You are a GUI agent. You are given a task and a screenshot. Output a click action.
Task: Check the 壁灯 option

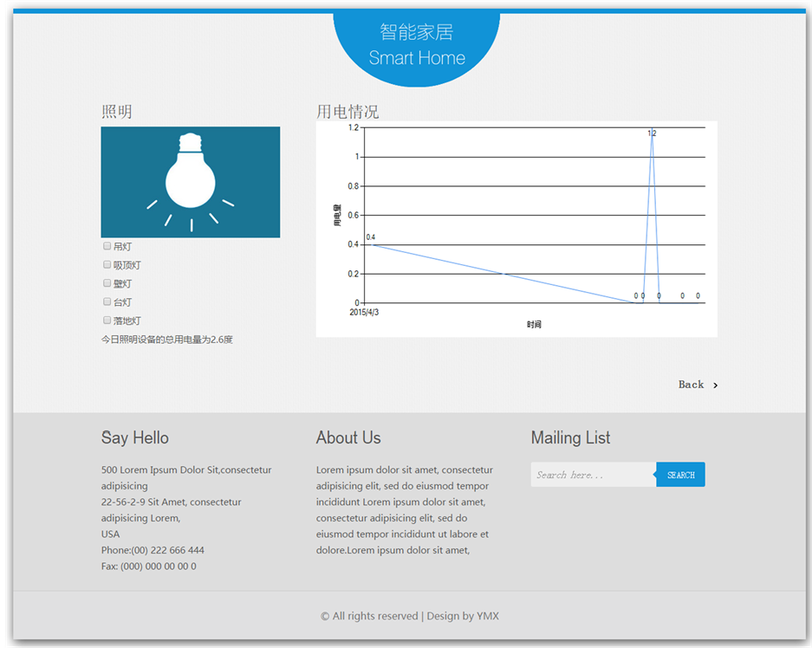point(107,283)
